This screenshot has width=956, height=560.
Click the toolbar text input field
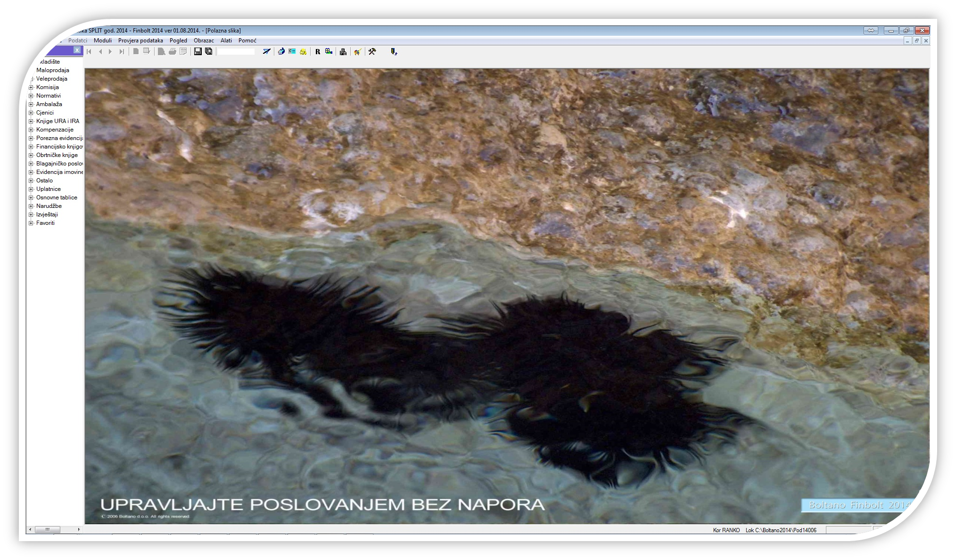[x=236, y=51]
